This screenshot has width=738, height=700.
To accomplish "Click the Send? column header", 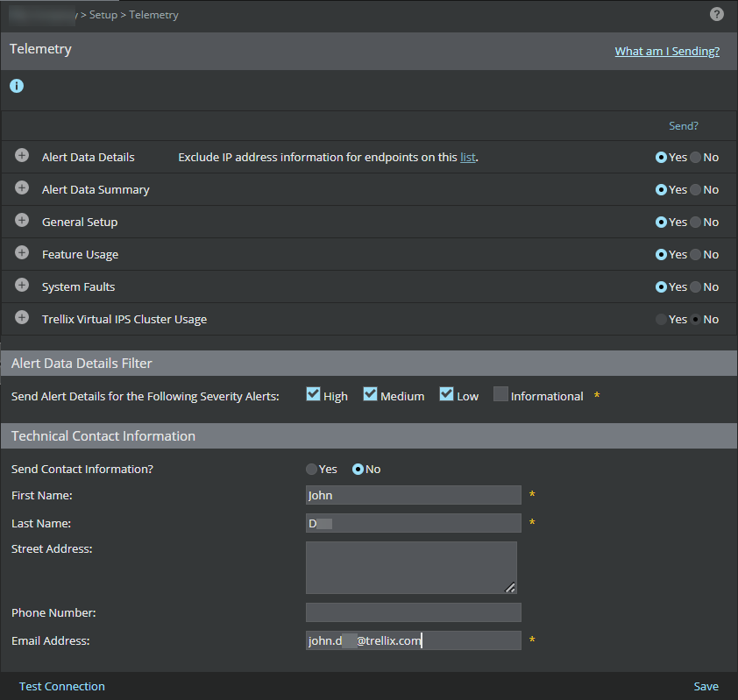I will (684, 125).
